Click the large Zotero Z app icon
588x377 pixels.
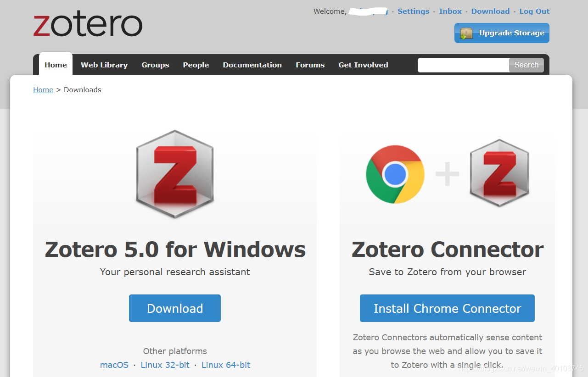(x=175, y=174)
